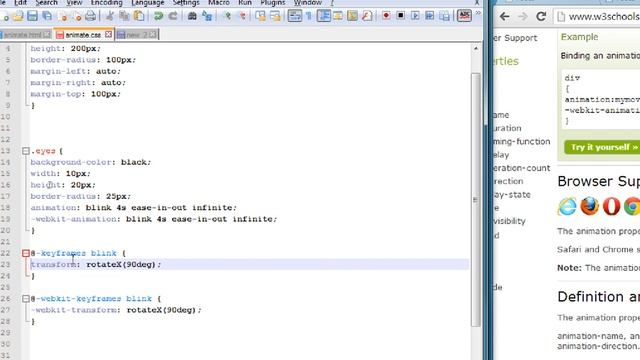640x360 pixels.
Task: Go forward in the browser window
Action: pos(522,16)
